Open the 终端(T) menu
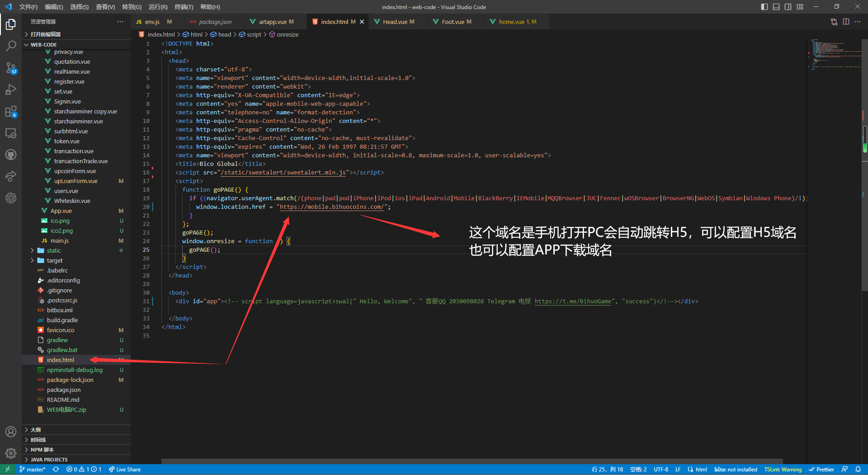The width and height of the screenshot is (868, 475). (x=184, y=7)
